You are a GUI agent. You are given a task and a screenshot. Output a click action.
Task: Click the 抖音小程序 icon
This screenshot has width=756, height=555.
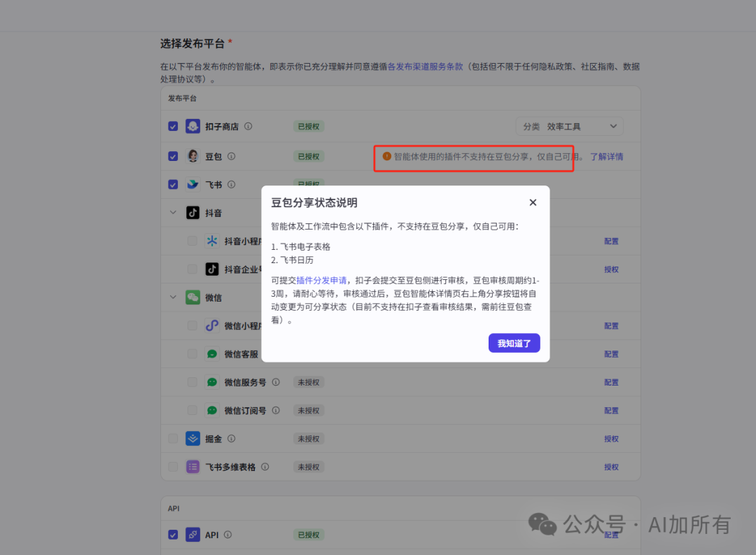point(212,241)
